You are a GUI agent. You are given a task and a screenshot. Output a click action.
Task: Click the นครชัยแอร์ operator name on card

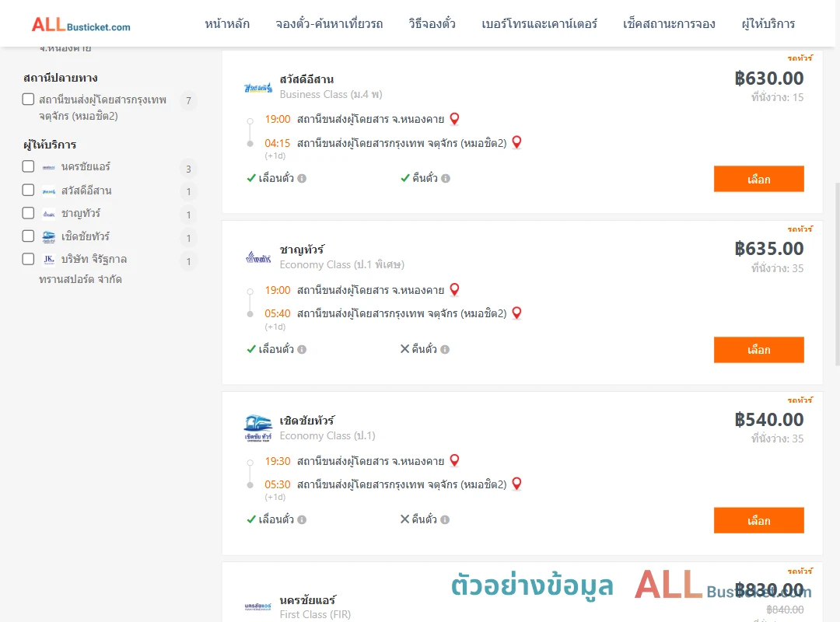click(307, 600)
